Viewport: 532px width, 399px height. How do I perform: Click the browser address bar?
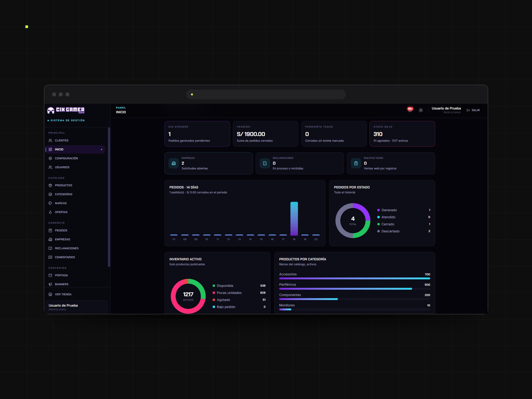coord(266,94)
